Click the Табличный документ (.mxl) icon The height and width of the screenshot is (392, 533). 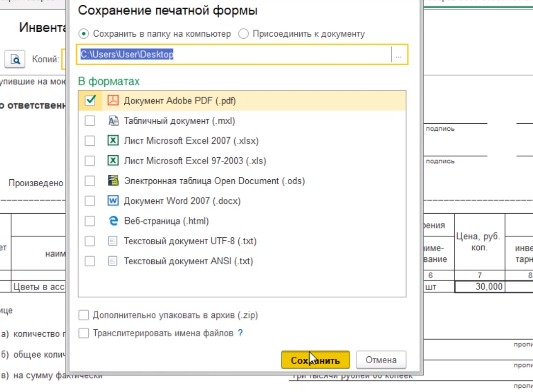pyautogui.click(x=113, y=120)
